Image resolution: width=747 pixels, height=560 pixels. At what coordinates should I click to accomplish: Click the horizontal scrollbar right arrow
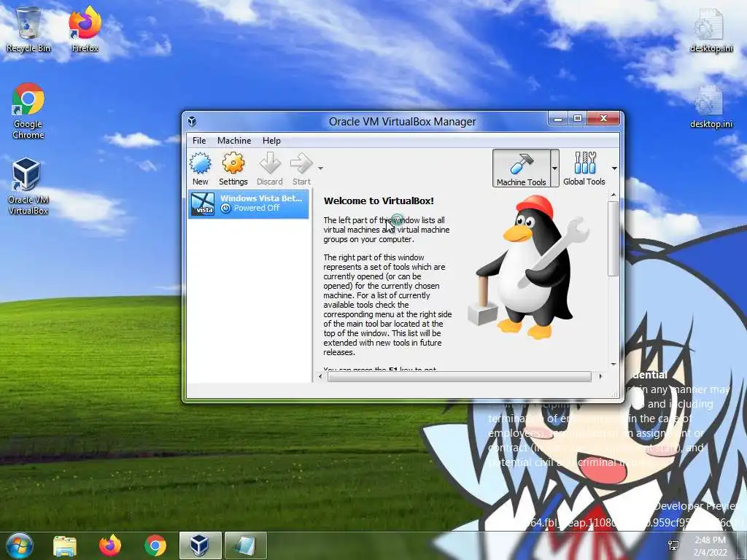point(600,376)
